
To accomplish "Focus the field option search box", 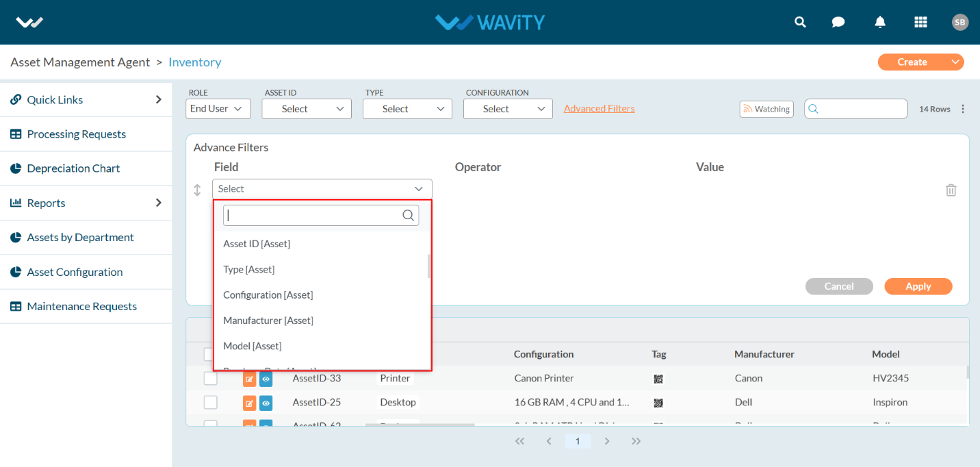I will tap(321, 216).
